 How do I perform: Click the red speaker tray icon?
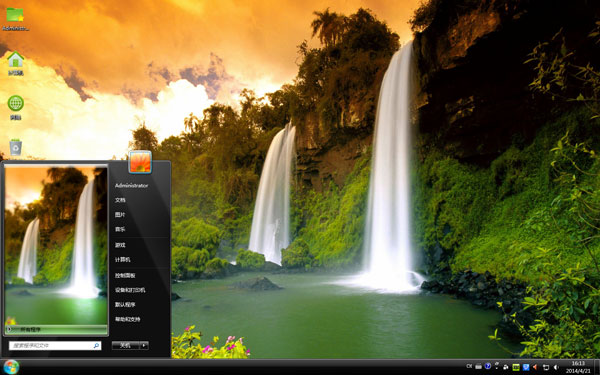pyautogui.click(x=535, y=367)
